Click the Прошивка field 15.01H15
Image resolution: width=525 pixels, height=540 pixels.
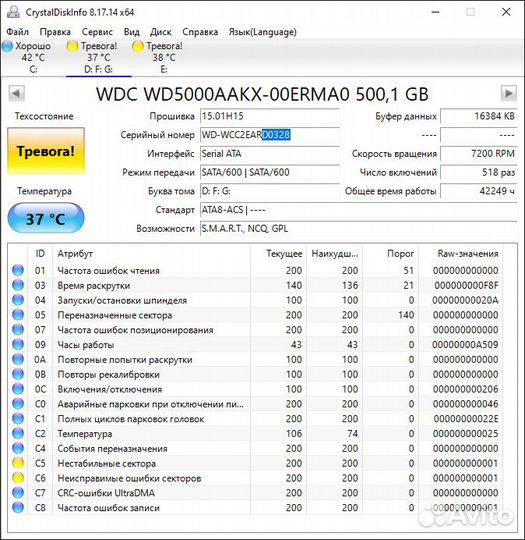(x=270, y=116)
